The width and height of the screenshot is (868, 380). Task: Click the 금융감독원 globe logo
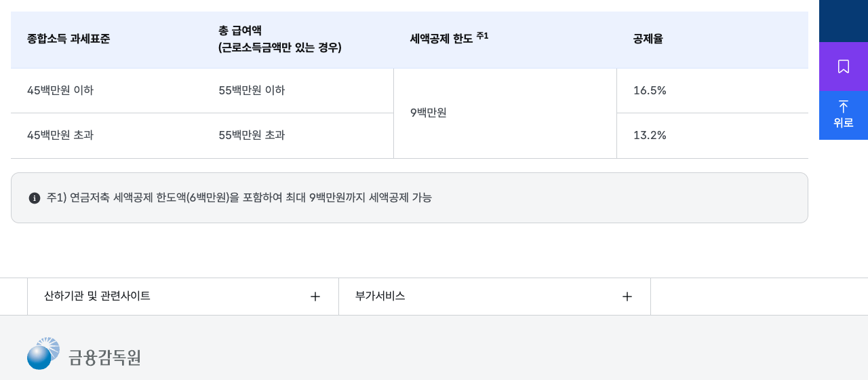(x=43, y=354)
